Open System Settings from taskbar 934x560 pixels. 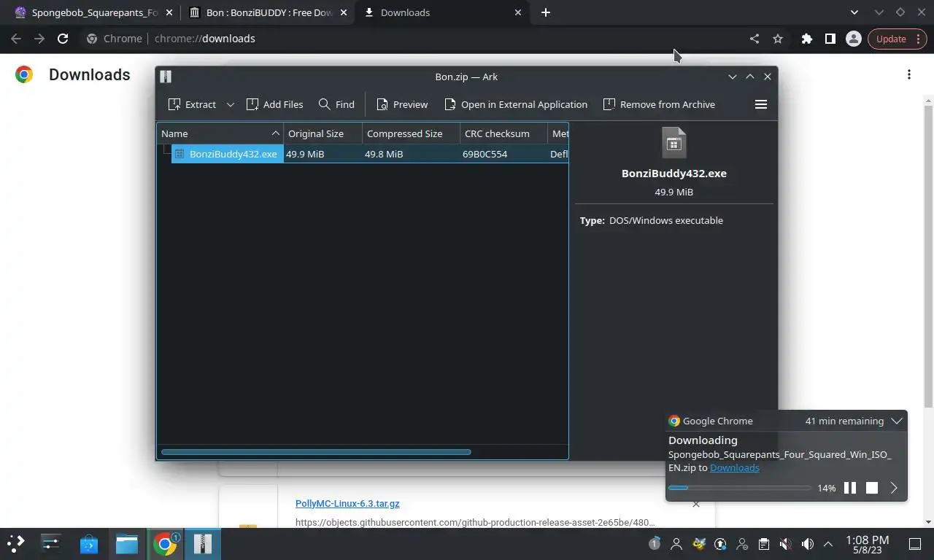[x=50, y=543]
